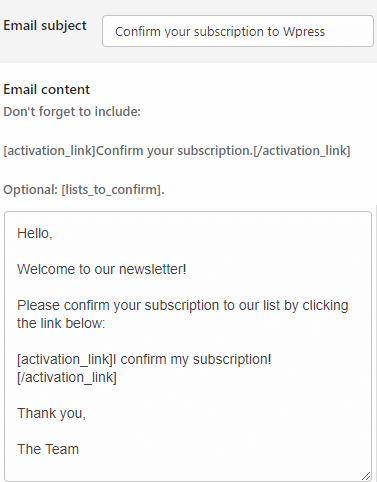Place cursor on the 'Hello,' line
377x482 pixels.
click(35, 233)
